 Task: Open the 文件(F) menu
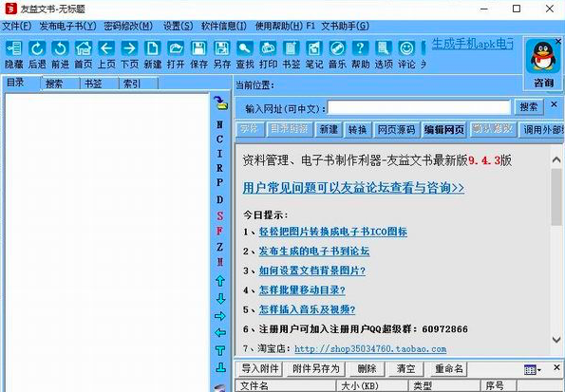tap(17, 26)
